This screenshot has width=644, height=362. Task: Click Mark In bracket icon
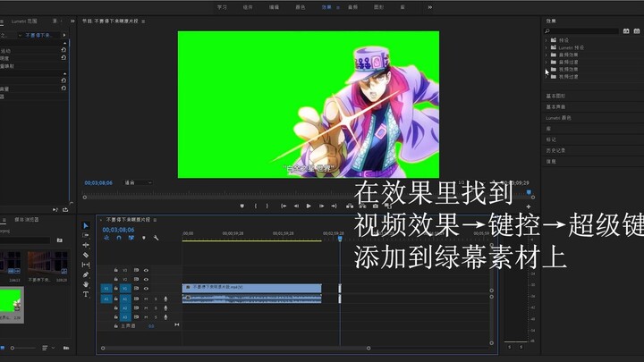click(x=256, y=206)
